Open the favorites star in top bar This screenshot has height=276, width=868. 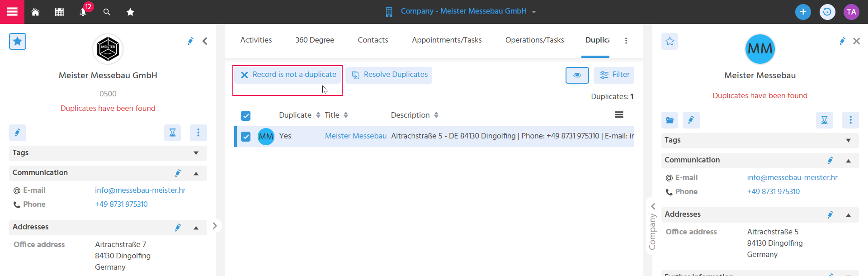130,12
